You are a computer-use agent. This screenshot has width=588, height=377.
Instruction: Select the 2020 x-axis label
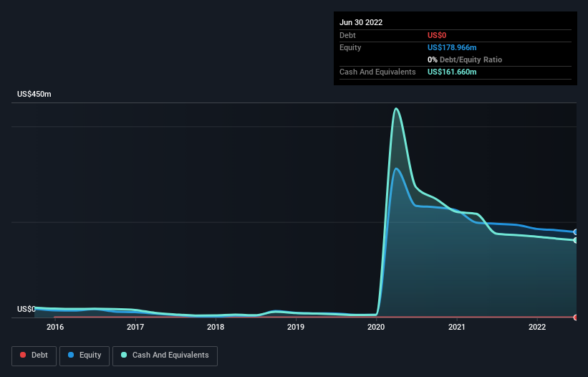tap(376, 327)
